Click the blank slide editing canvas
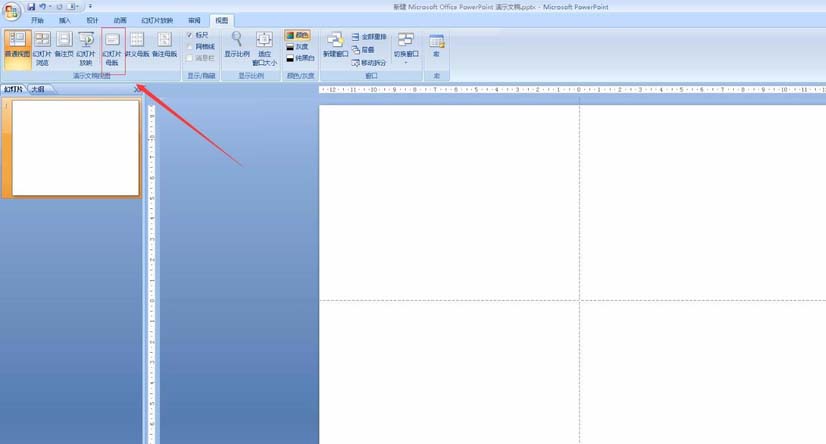Screen dimensions: 826x444 click(572, 274)
